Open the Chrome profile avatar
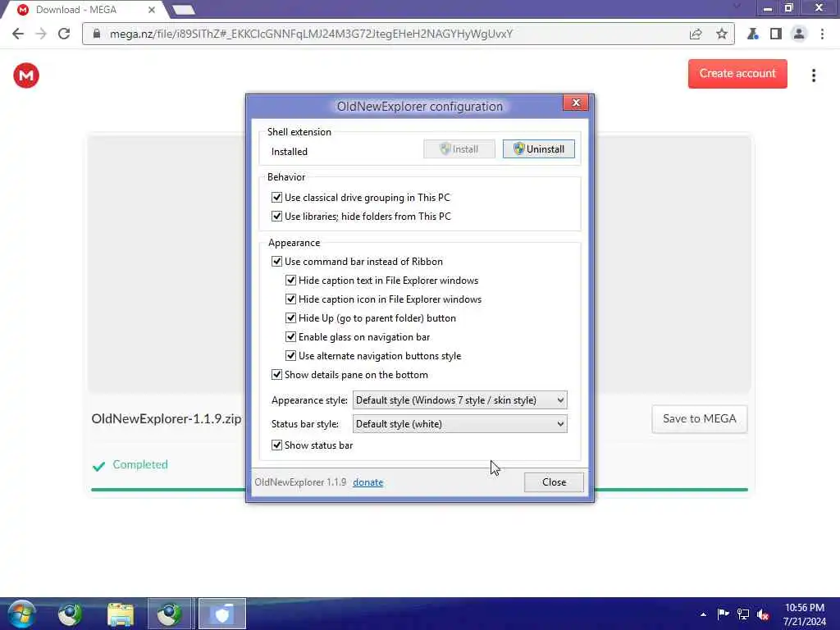Viewport: 840px width, 630px height. tap(798, 34)
